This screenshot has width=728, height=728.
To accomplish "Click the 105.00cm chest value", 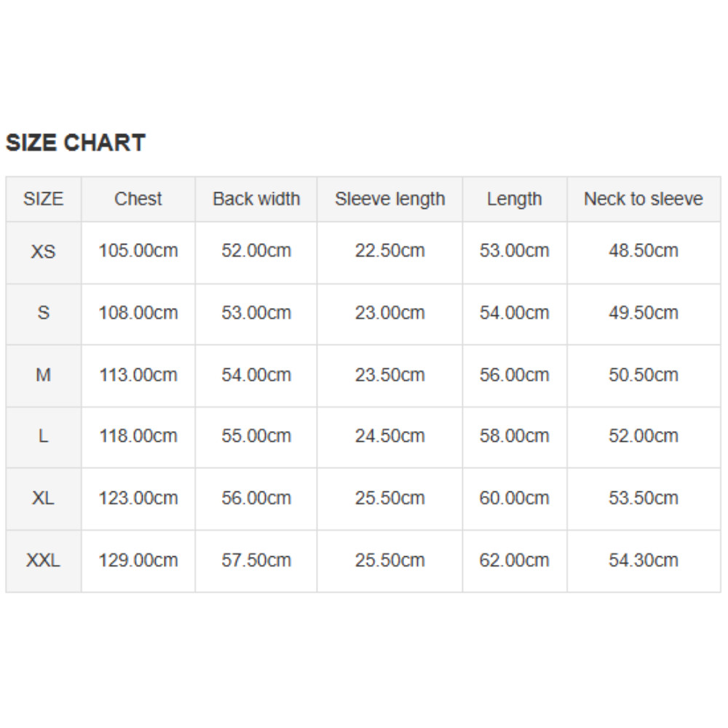I will [x=138, y=251].
